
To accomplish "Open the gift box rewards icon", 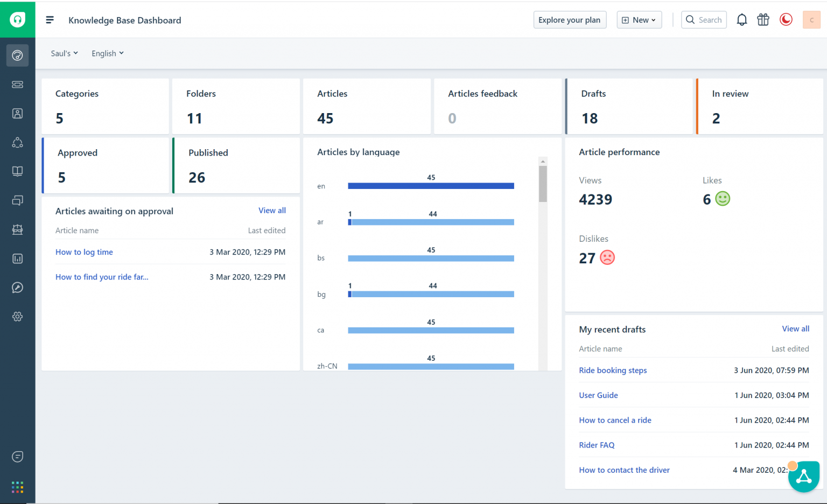I will tap(763, 19).
